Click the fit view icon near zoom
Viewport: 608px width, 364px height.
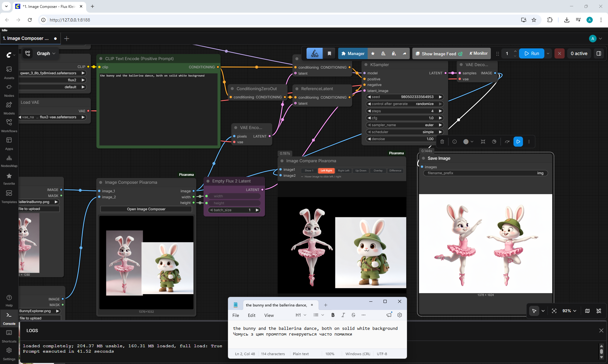(554, 311)
